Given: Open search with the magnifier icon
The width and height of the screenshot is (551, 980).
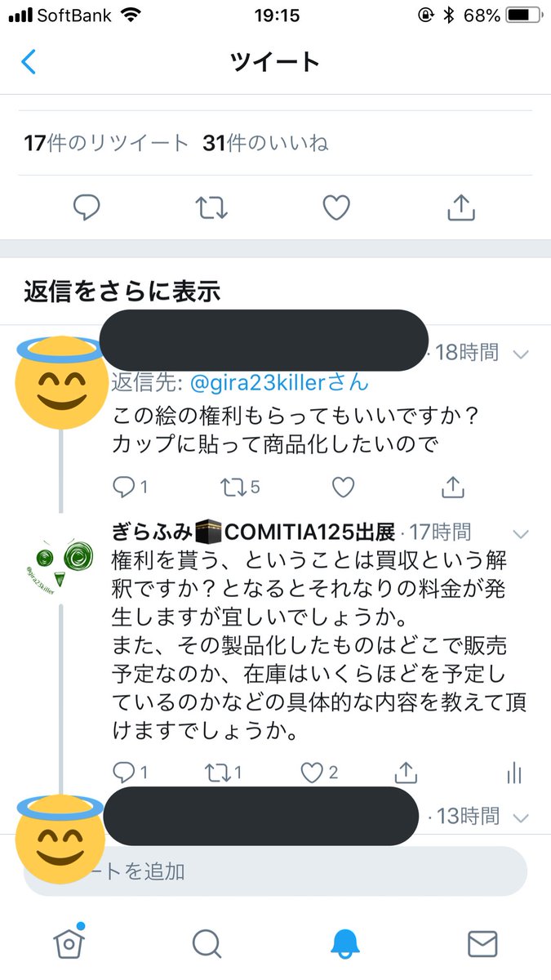Looking at the screenshot, I should click(207, 943).
